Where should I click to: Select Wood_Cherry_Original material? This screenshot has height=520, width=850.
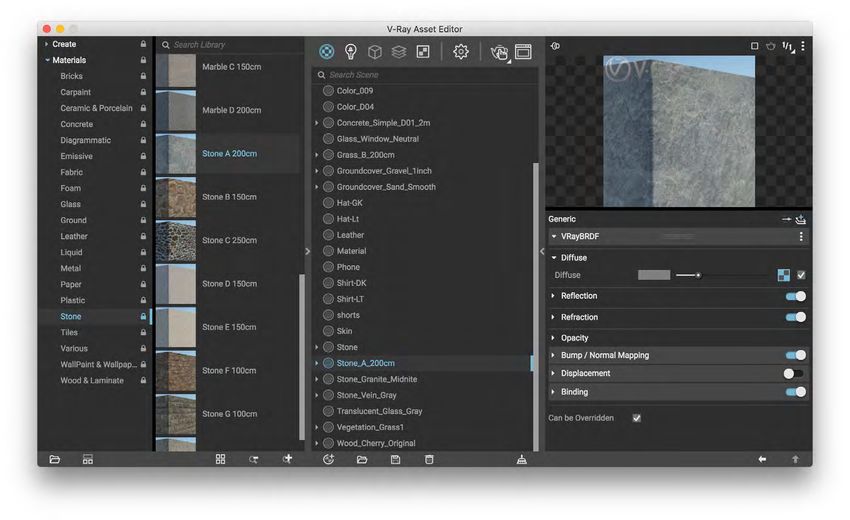(x=376, y=443)
